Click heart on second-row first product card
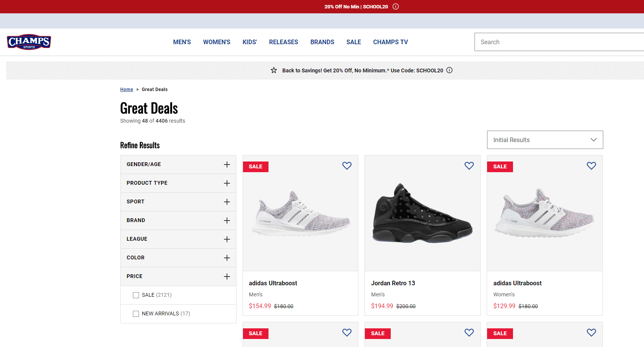 [347, 333]
